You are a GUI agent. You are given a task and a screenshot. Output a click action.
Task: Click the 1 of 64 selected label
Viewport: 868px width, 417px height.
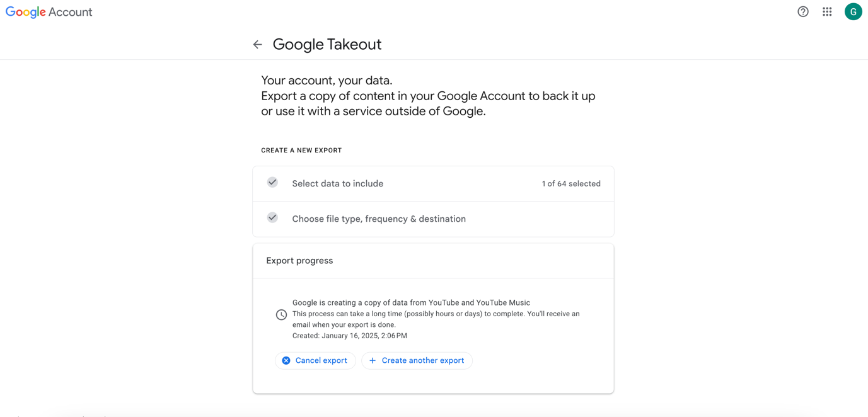pos(570,184)
